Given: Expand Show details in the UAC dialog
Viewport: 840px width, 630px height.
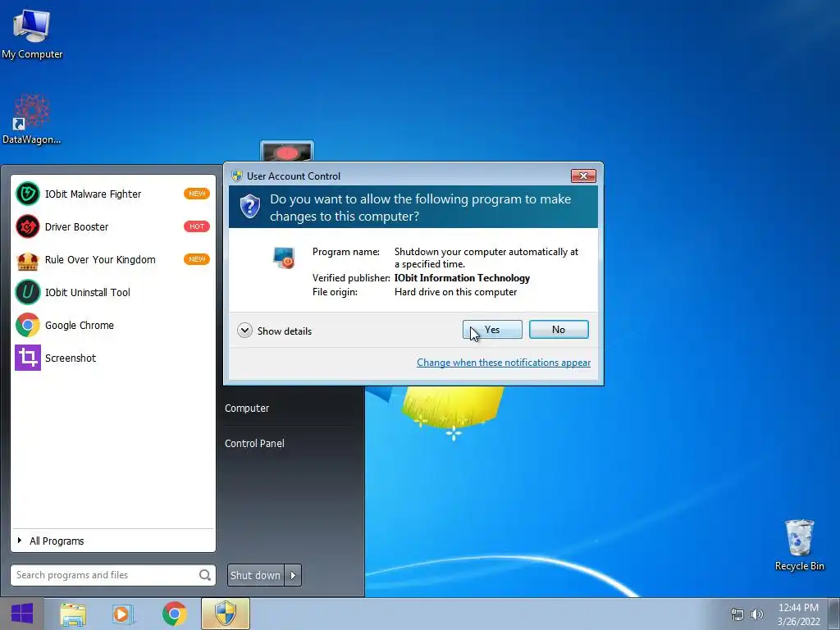Looking at the screenshot, I should [274, 331].
